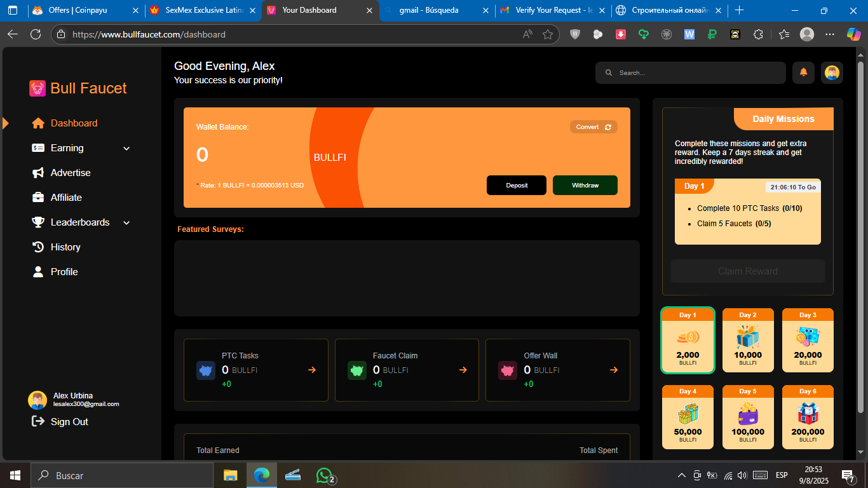
Task: Click the Earning money icon in sidebar
Action: (x=38, y=148)
